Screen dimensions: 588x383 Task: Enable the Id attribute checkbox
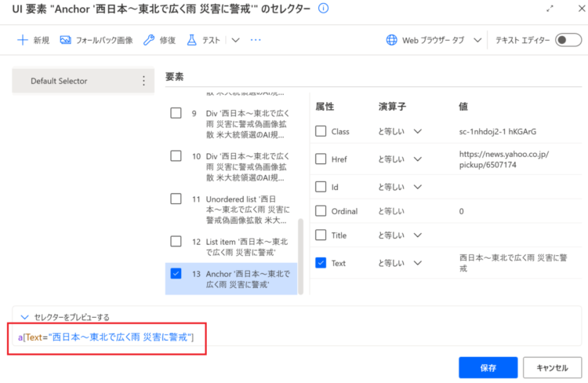321,187
